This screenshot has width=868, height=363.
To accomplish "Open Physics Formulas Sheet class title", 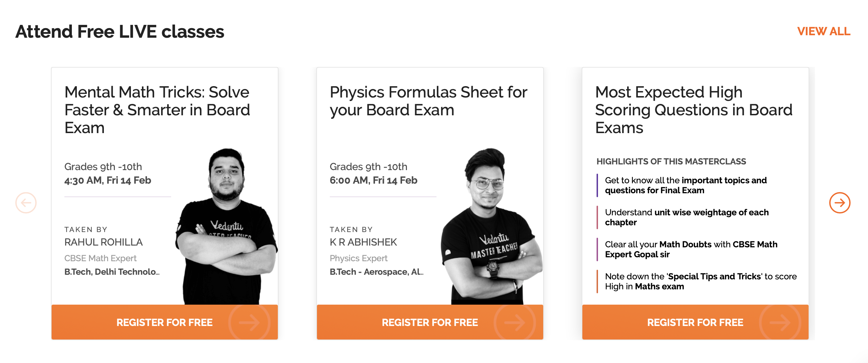I will (x=428, y=101).
